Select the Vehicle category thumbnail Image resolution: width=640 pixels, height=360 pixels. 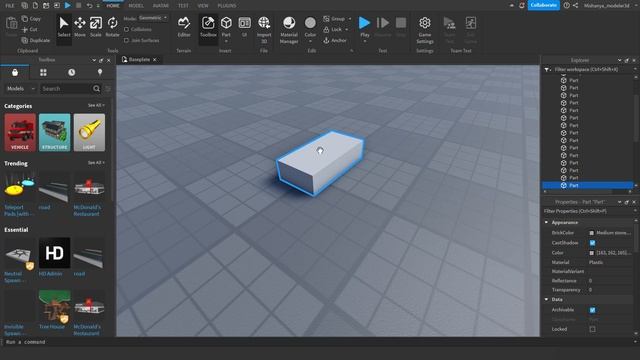[20, 133]
